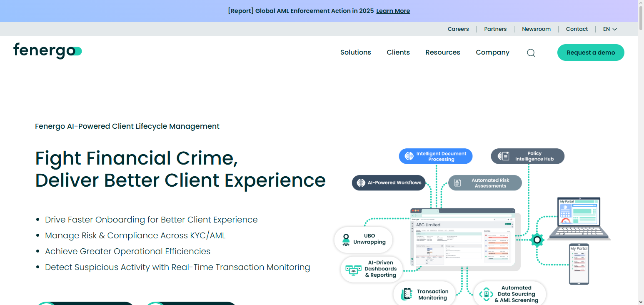Select Automated Data Sourcing & AML Screening
This screenshot has width=644, height=305.
[509, 294]
